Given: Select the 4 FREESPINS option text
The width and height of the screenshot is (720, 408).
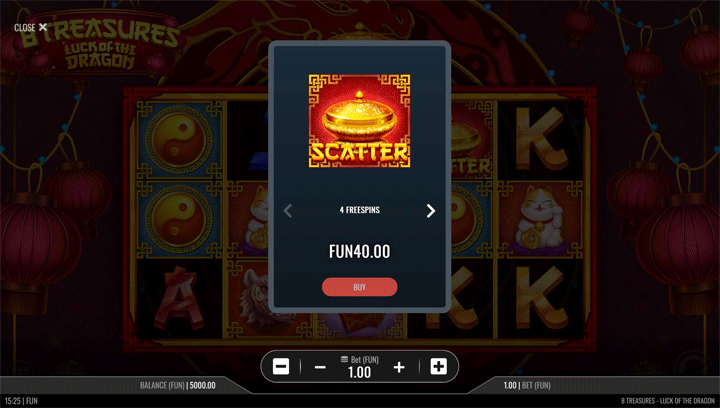Looking at the screenshot, I should click(360, 210).
